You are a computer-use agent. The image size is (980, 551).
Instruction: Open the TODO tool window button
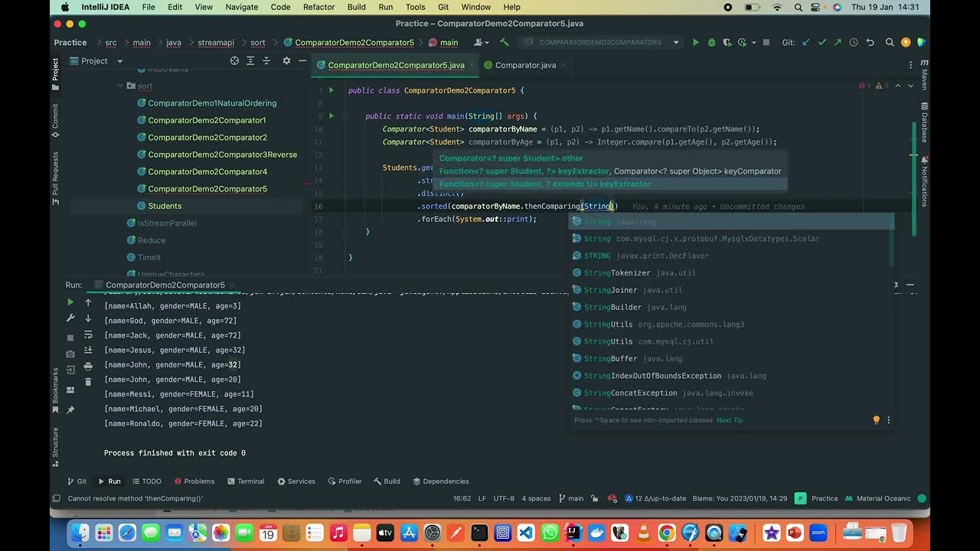[x=146, y=481]
